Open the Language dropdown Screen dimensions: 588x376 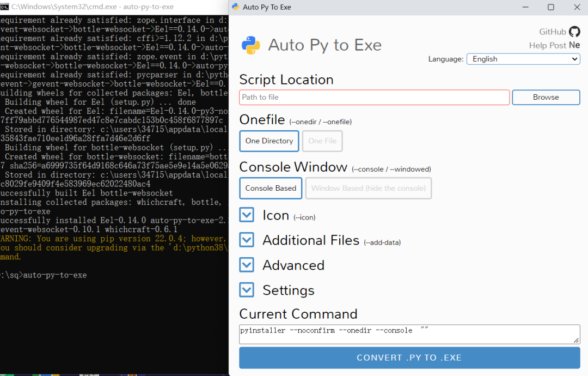click(523, 59)
